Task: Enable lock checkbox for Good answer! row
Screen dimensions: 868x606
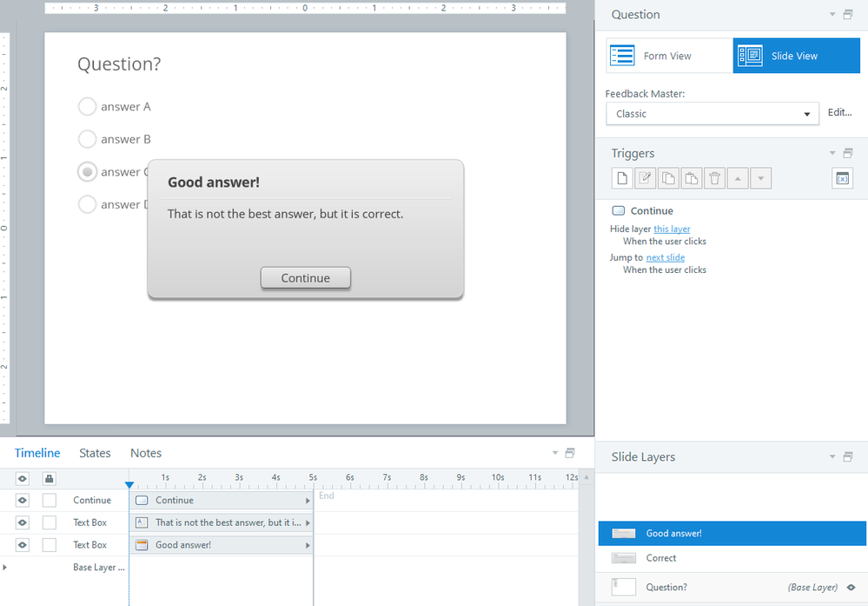Action: tap(50, 545)
